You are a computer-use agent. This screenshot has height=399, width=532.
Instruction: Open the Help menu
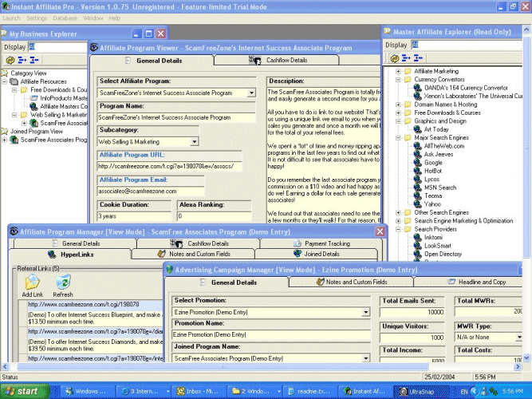[114, 18]
